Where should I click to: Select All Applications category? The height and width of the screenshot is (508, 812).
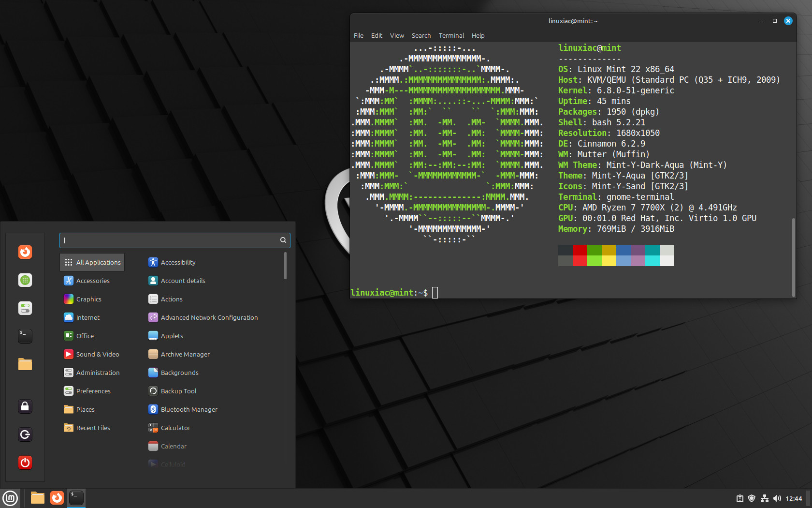point(92,262)
